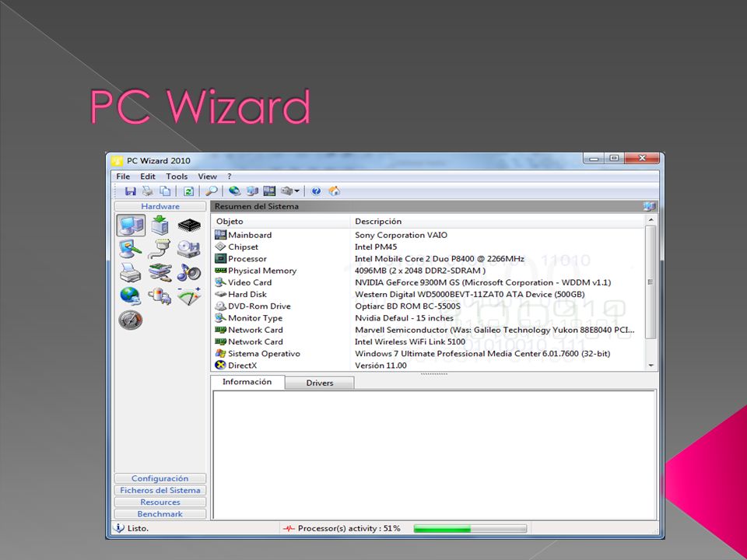Screen dimensions: 747x560
Task: Click the icon at right of Resumen del Sistema header
Action: click(649, 206)
